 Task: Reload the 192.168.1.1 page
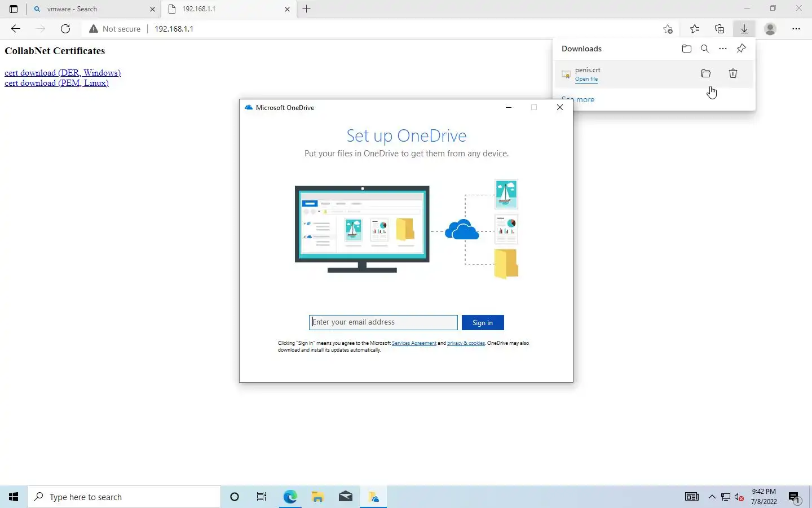click(65, 29)
